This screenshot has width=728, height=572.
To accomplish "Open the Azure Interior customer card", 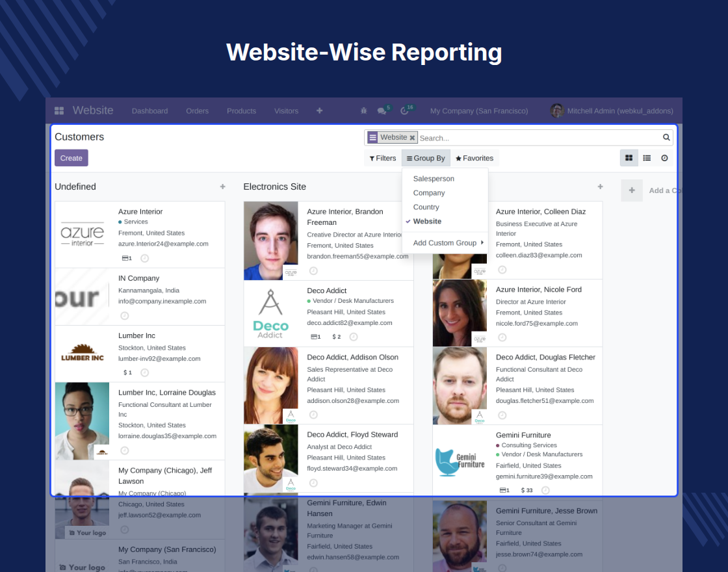I will tap(140, 235).
